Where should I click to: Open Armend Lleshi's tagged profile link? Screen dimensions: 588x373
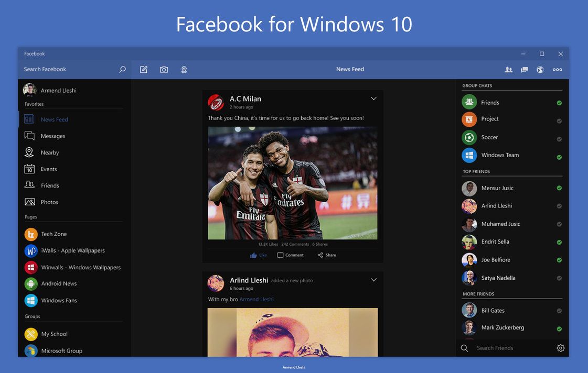256,299
